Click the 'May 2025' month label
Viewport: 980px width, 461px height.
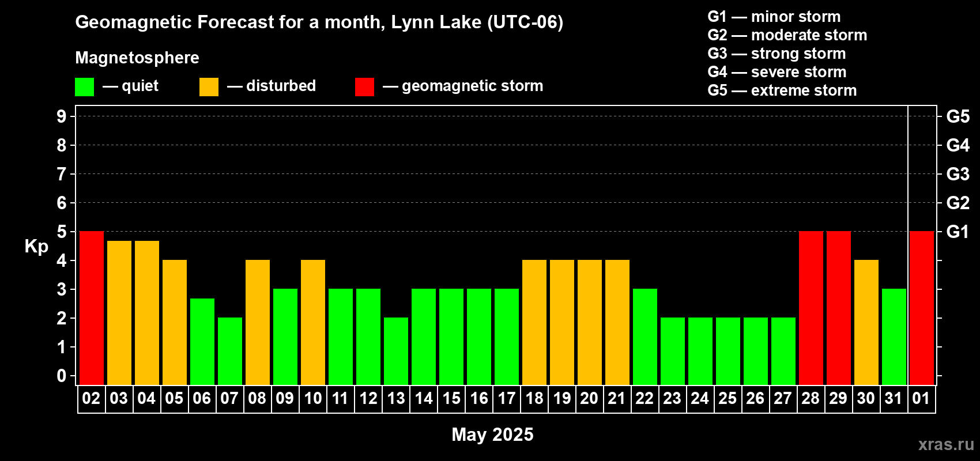(492, 434)
